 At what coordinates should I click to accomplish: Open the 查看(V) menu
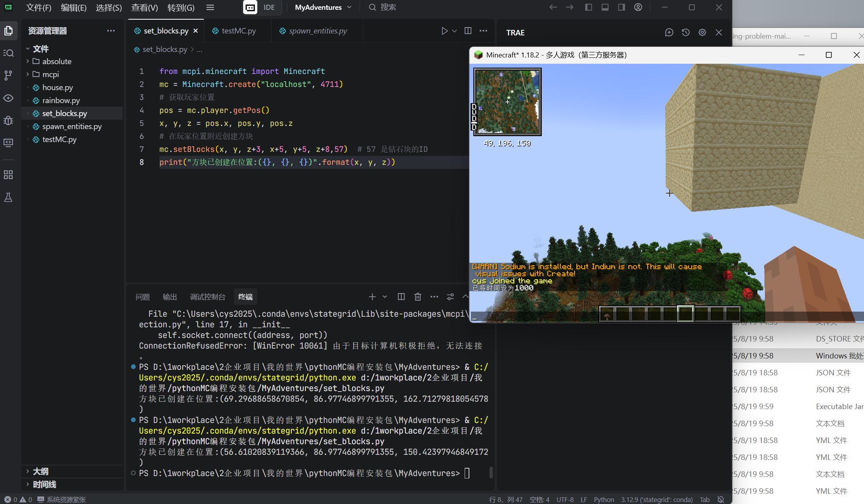tap(144, 7)
